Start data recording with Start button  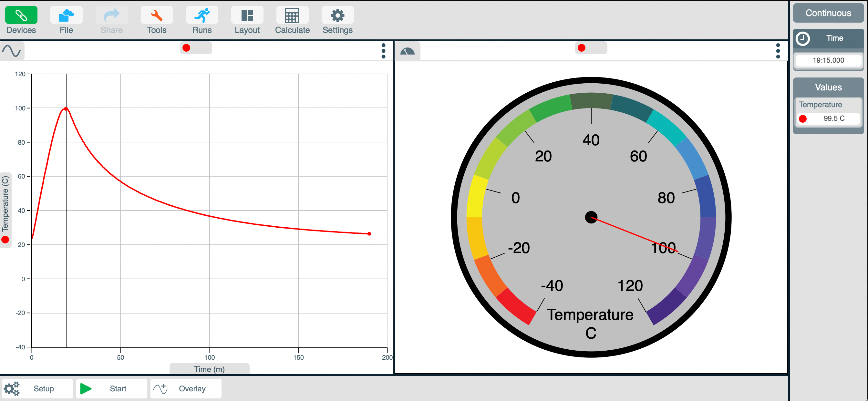[111, 388]
